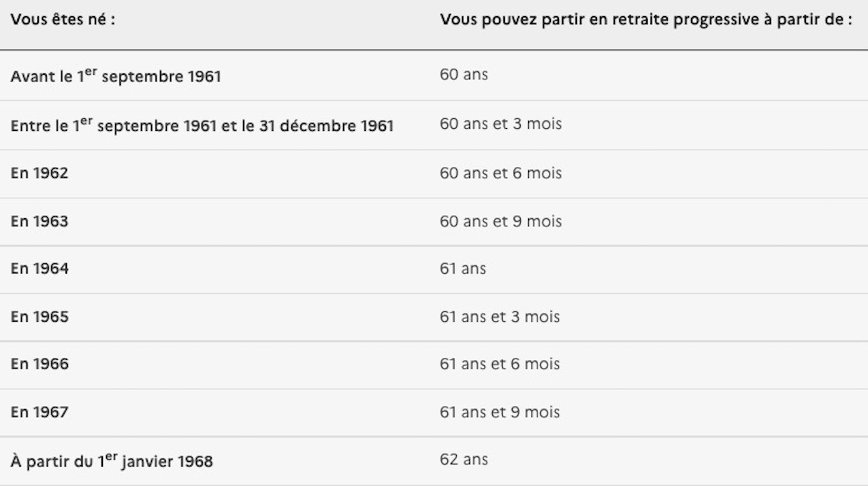This screenshot has height=486, width=868.
Task: Click the '62 ans' value cell
Action: [x=463, y=460]
